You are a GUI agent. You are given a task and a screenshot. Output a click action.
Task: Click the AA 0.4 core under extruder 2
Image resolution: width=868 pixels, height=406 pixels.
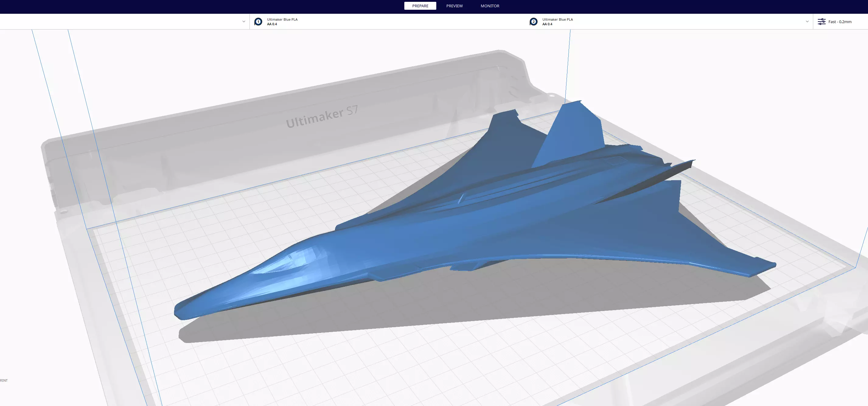(x=547, y=24)
